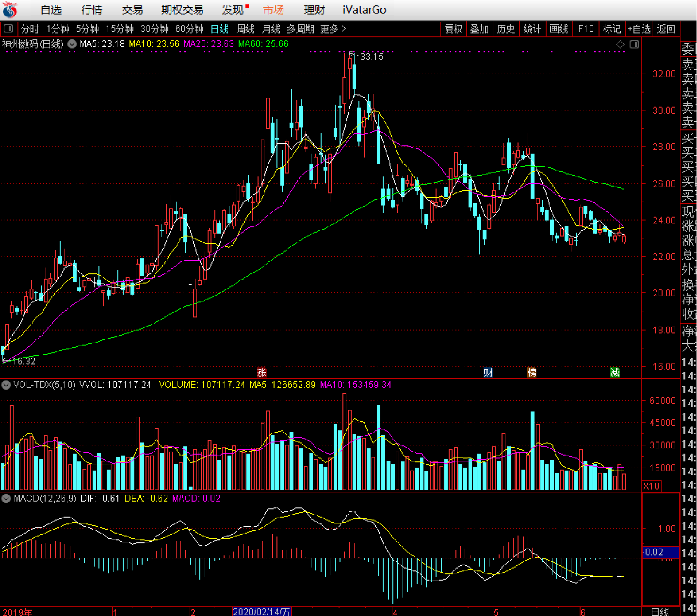The image size is (697, 616).
Task: Click the +自选 add favorite button
Action: coord(639,29)
